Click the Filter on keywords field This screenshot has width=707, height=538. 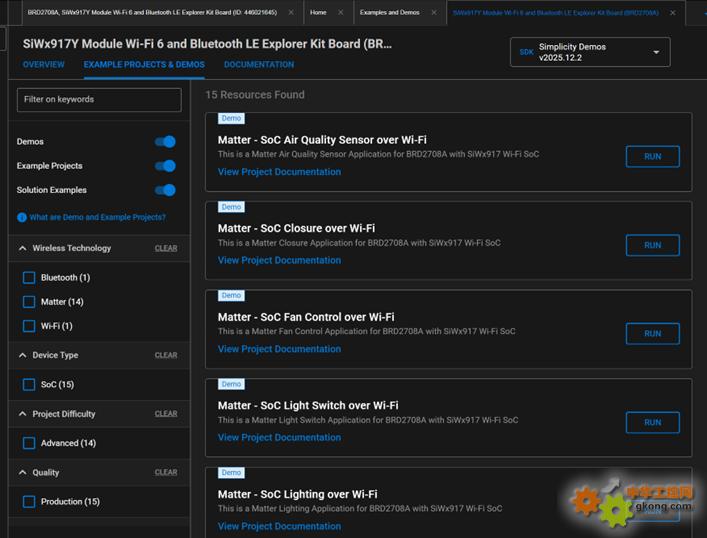coord(100,99)
